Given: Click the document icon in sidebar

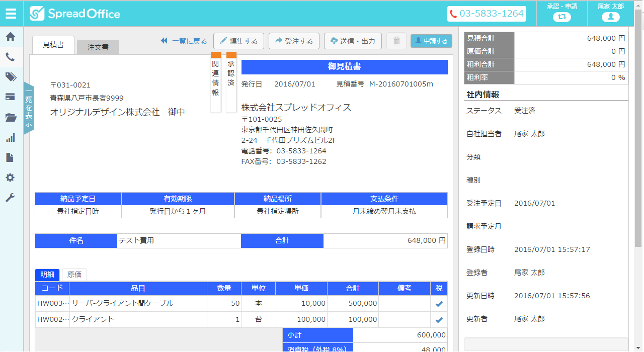Looking at the screenshot, I should click(x=10, y=158).
